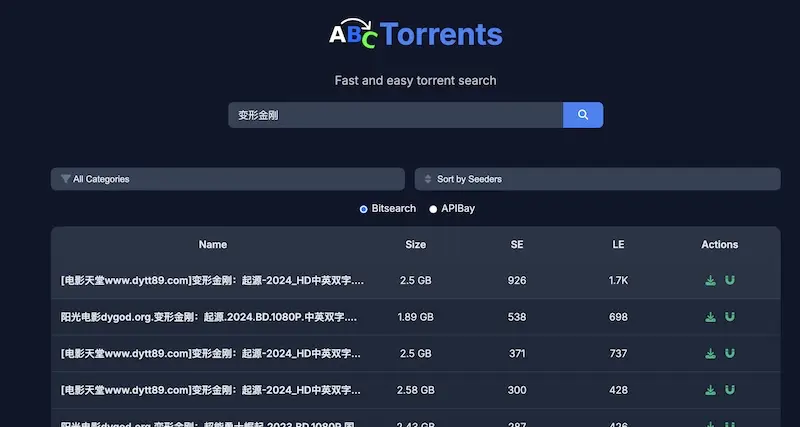Download torrent file for 371-seeder row
The height and width of the screenshot is (427, 800).
pos(710,354)
